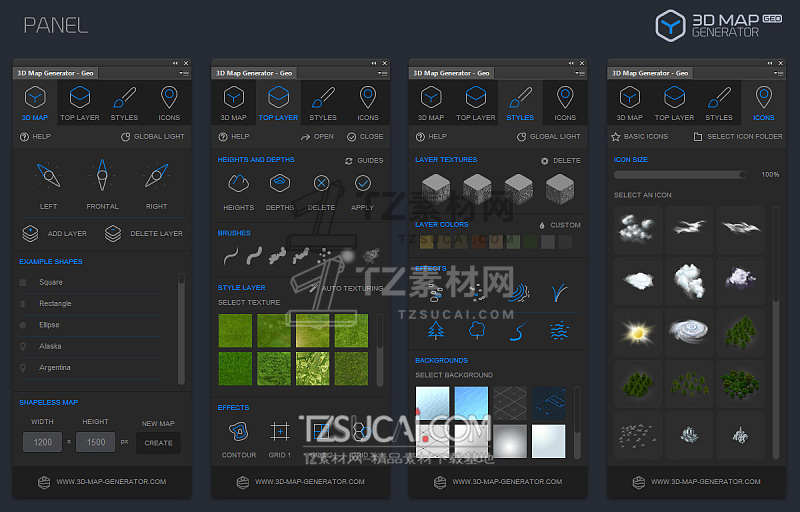
Task: Click the Apply checkmark icon
Action: tap(363, 183)
